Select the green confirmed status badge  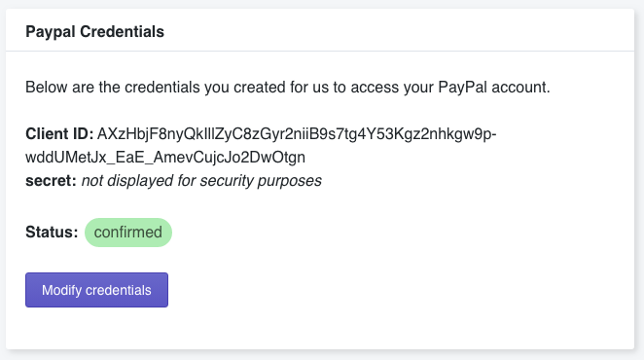tap(128, 233)
